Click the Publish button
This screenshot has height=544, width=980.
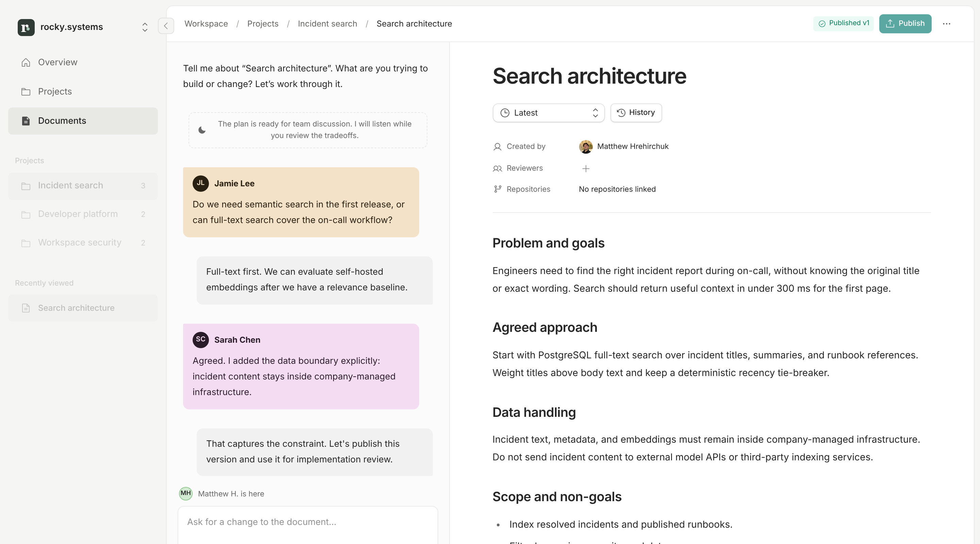point(905,23)
